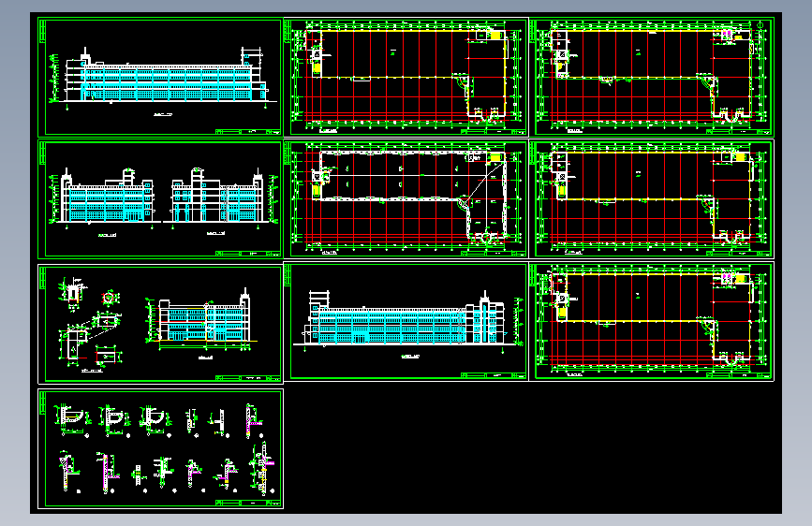Select the roof plan sheet with diagonal line
The height and width of the screenshot is (526, 812).
coord(406,199)
